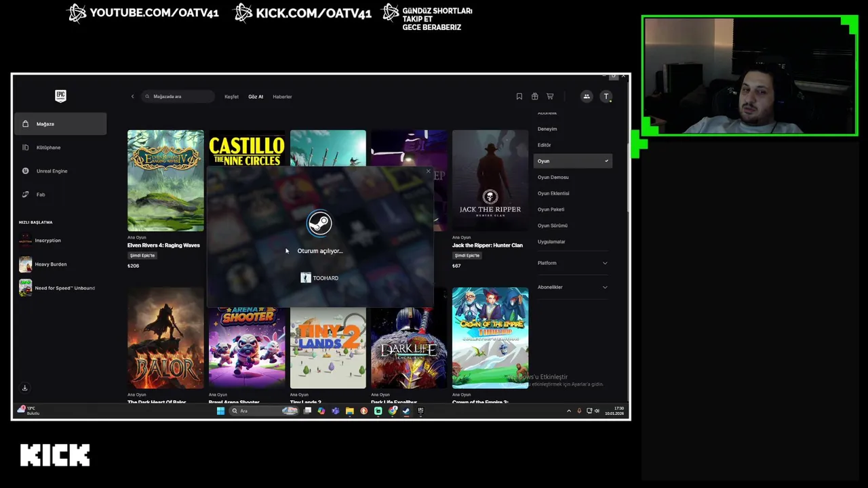Open the taskbar clock and date
The height and width of the screenshot is (488, 868).
click(x=616, y=411)
